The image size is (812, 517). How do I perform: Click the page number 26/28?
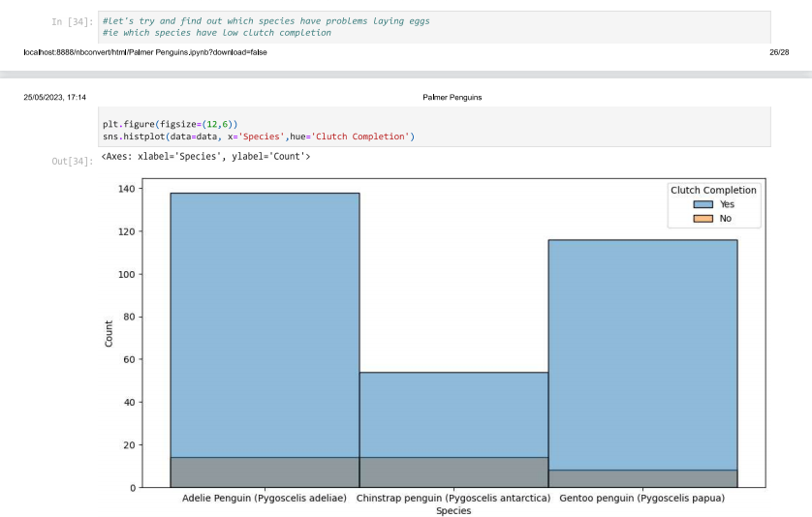coord(779,52)
